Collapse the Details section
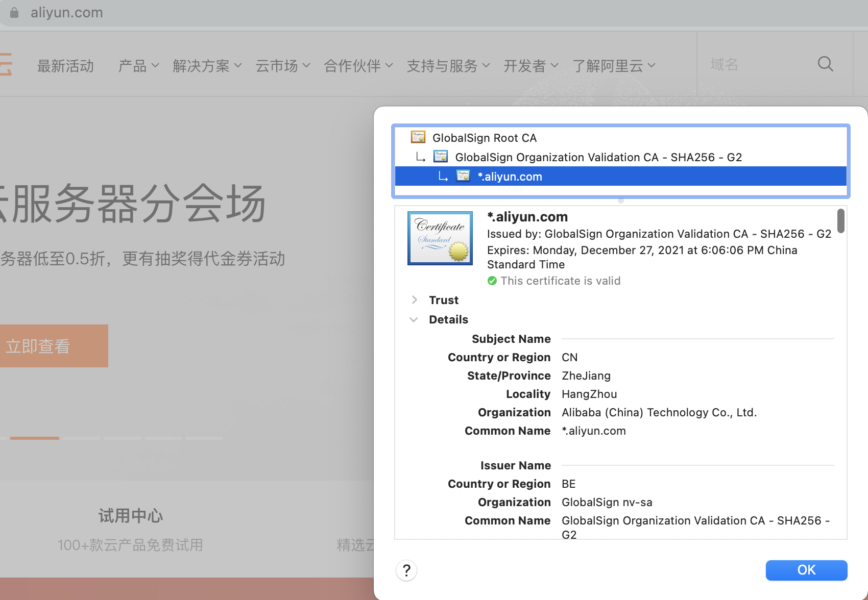 click(x=414, y=319)
